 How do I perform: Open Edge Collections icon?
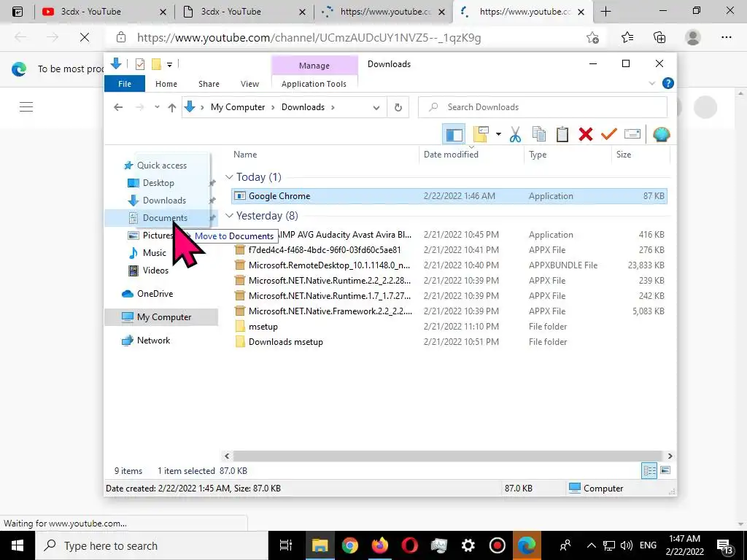tap(659, 37)
